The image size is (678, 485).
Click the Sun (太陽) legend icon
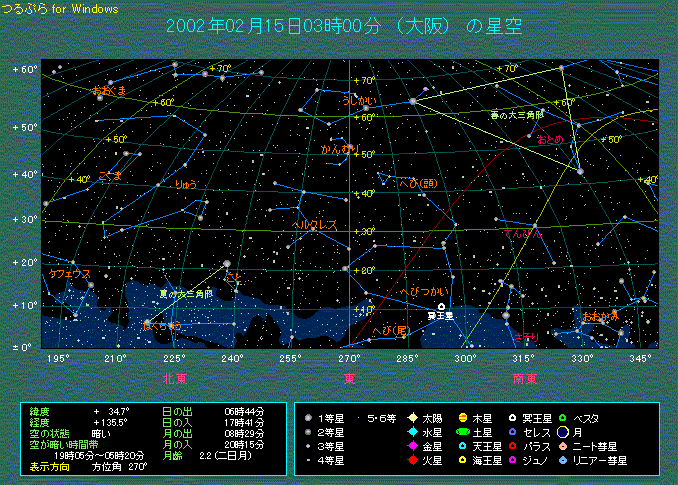pos(412,417)
